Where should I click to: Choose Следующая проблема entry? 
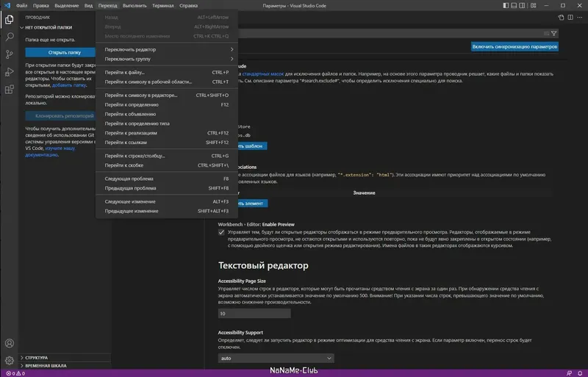point(167,179)
